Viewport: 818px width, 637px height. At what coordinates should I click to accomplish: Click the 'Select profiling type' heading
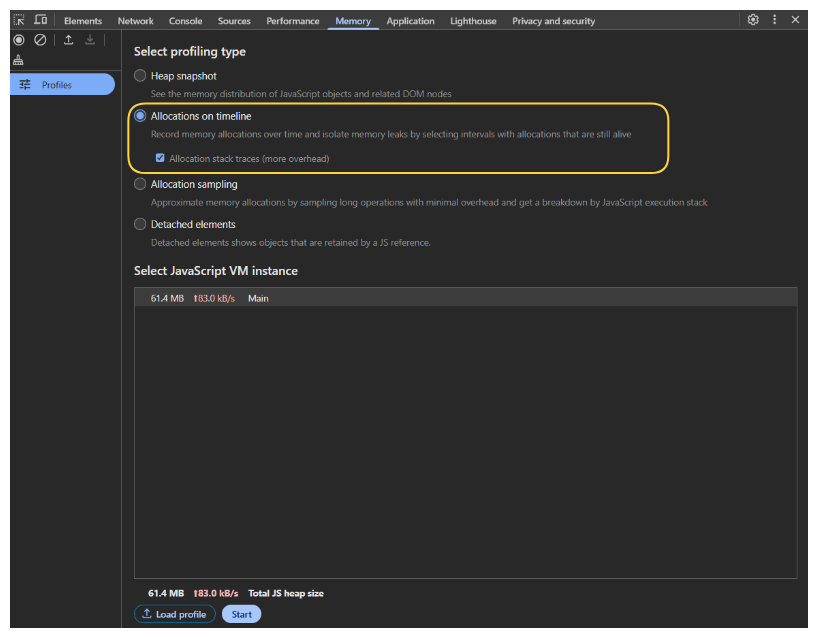pos(190,52)
